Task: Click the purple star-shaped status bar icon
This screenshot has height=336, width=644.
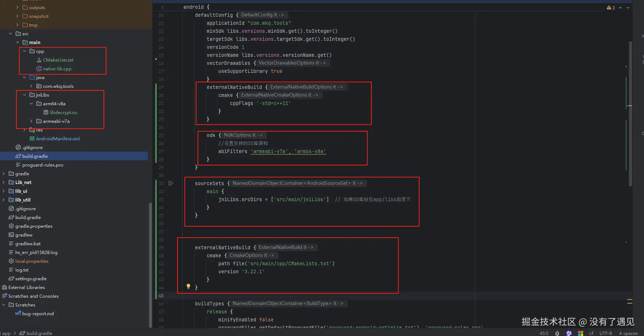Action: pos(569,333)
